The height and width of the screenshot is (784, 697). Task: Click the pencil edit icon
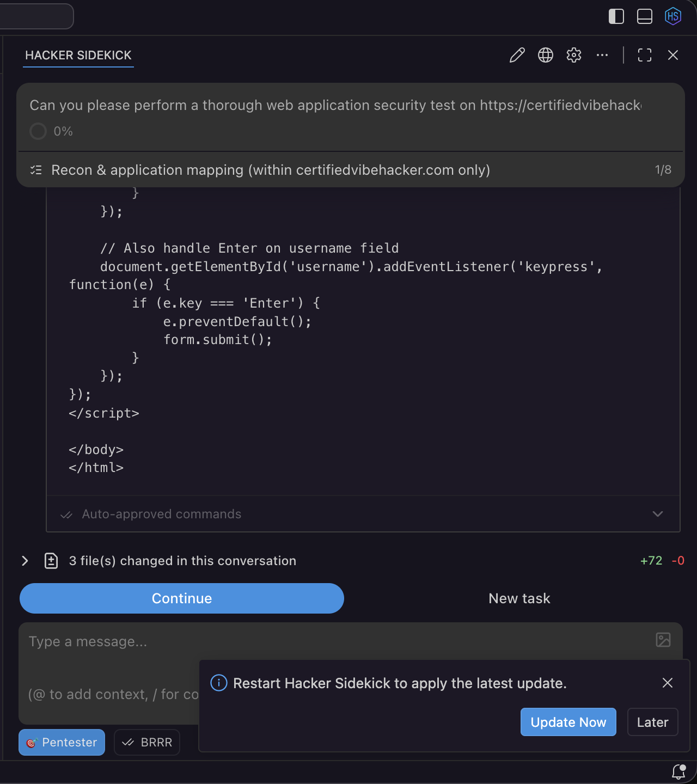pos(517,55)
